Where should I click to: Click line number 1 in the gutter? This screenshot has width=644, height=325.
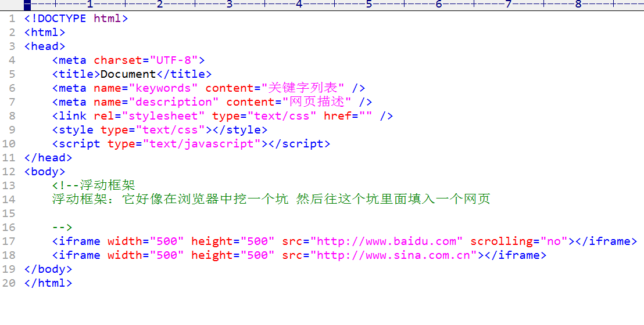[x=12, y=19]
